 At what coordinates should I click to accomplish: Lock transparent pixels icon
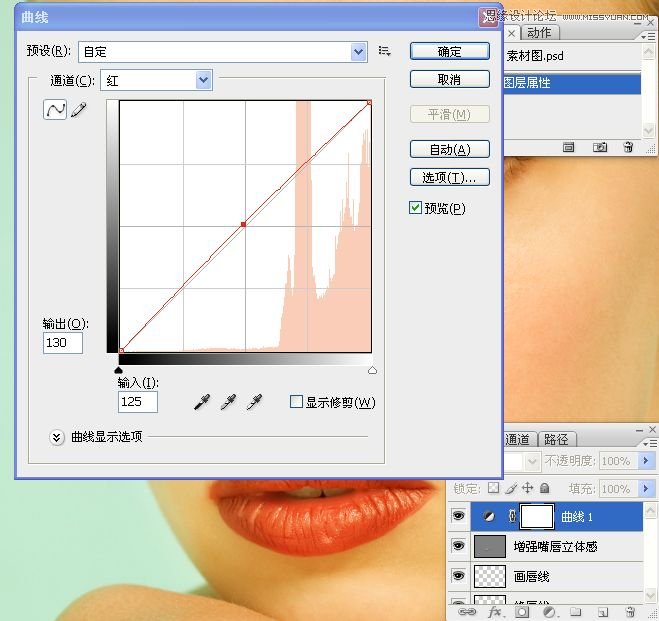click(493, 488)
